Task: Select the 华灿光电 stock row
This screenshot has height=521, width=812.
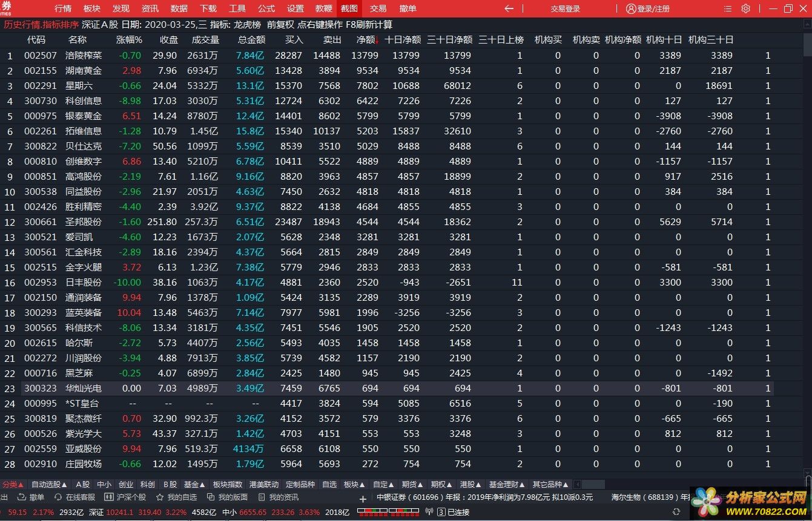Action: [x=84, y=388]
